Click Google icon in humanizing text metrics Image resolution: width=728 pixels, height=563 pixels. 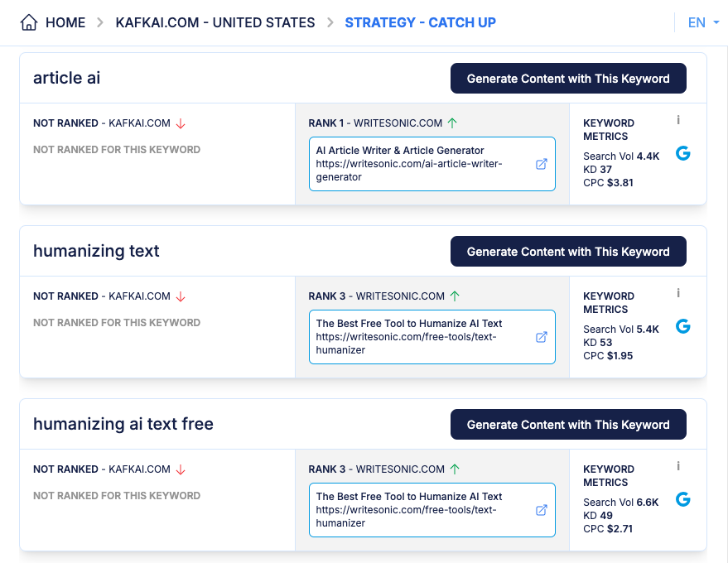tap(683, 326)
